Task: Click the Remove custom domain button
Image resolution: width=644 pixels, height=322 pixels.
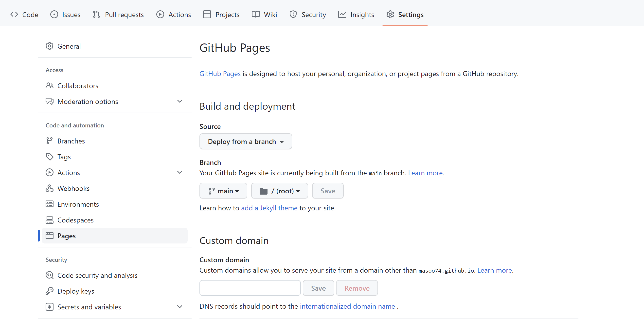Action: pyautogui.click(x=357, y=288)
